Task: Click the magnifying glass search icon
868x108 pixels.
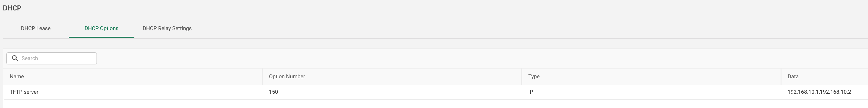Action: coord(15,58)
